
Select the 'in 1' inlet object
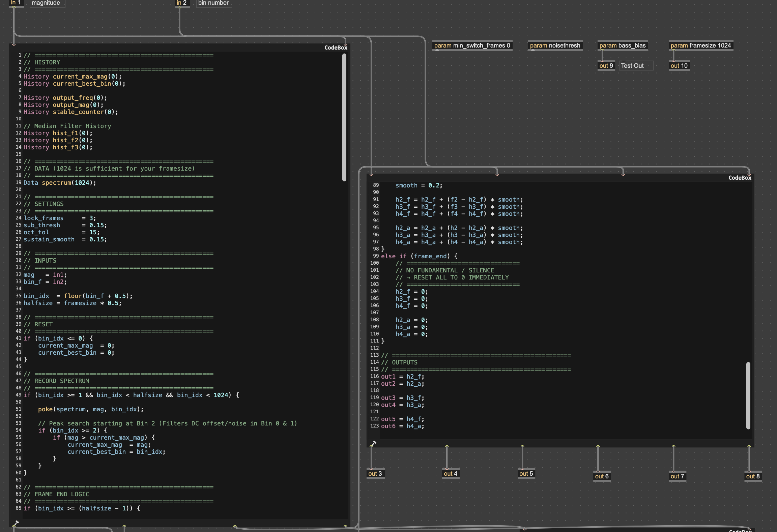(x=16, y=3)
